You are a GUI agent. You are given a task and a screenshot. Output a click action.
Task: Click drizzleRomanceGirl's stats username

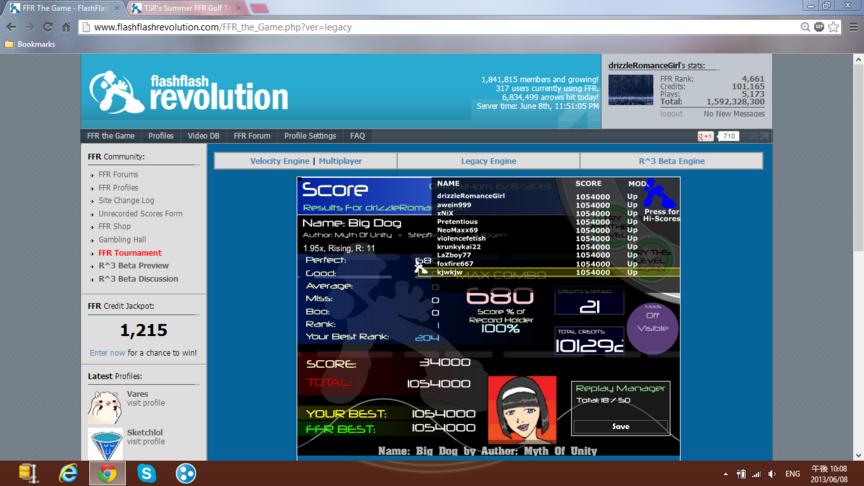click(x=644, y=65)
